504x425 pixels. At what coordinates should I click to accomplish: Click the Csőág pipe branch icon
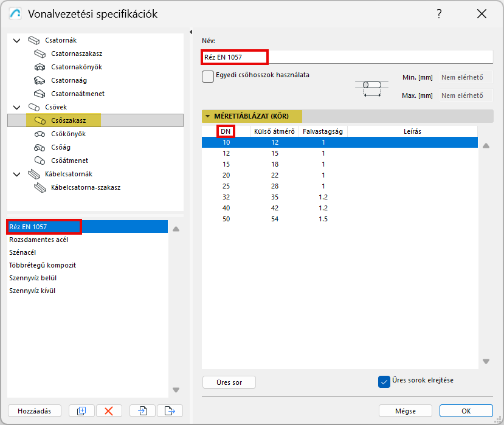pos(40,147)
